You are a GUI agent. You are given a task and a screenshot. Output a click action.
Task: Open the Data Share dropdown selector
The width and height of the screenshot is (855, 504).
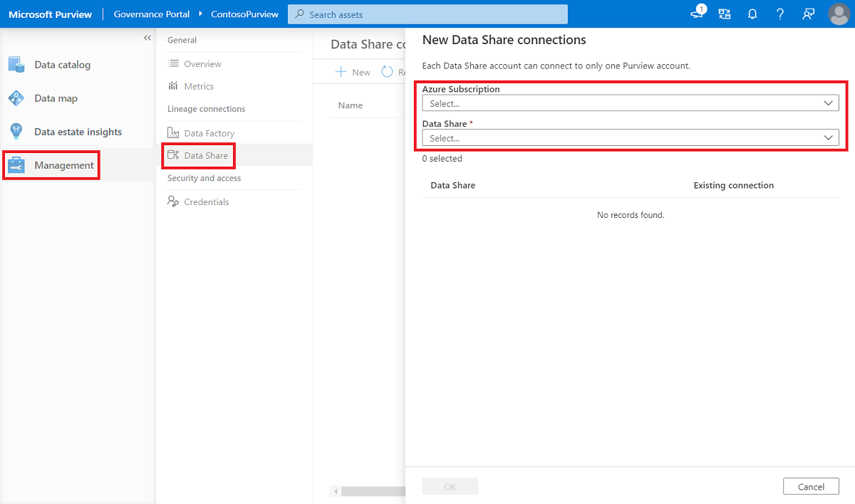[x=630, y=137]
